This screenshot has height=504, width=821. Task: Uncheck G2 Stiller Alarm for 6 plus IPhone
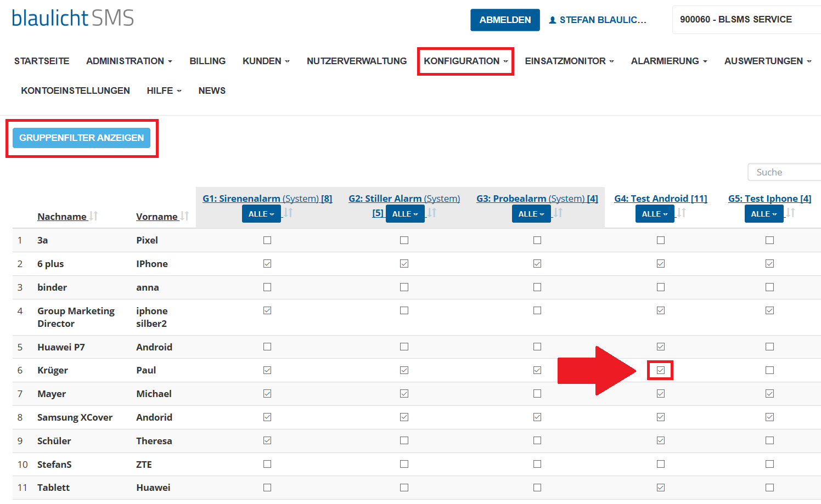(x=404, y=264)
